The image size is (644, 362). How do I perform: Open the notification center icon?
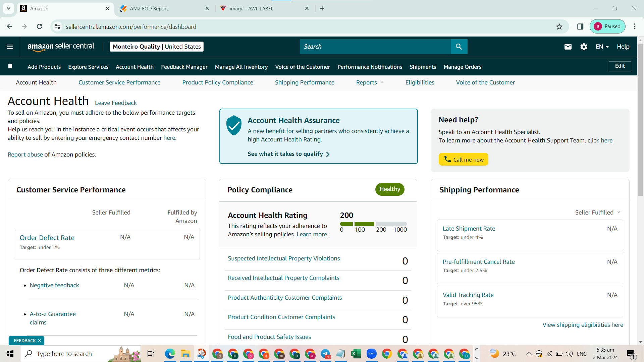[x=631, y=354]
